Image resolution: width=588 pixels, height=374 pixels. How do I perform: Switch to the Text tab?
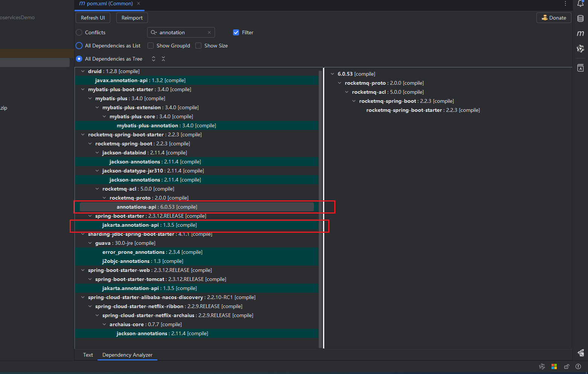click(x=88, y=355)
